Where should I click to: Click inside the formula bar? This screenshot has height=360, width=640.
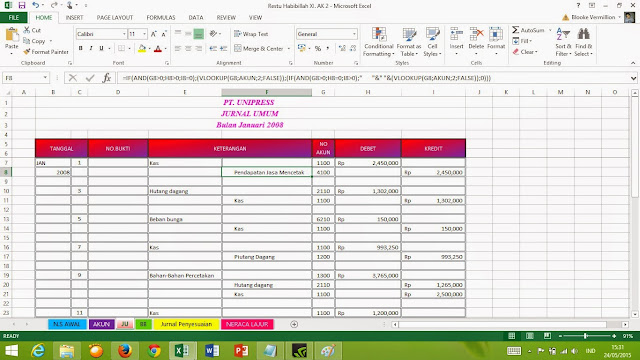373,78
